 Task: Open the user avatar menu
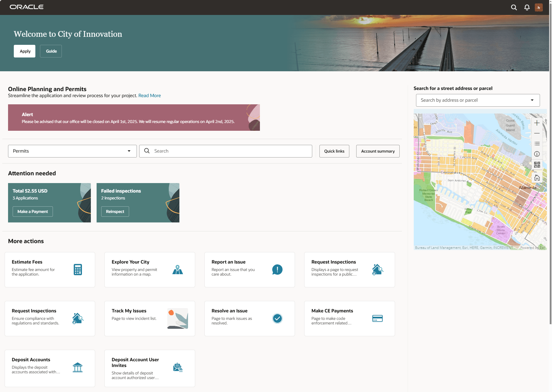(539, 7)
